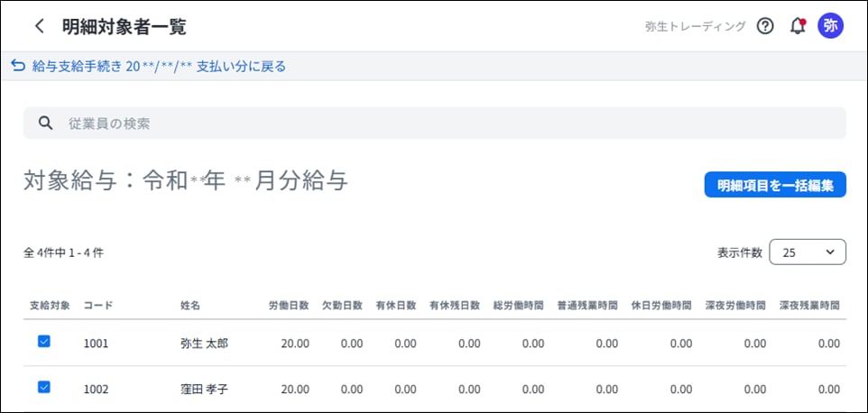Select the employee name 窪田 孝子
The image size is (868, 413).
[204, 390]
